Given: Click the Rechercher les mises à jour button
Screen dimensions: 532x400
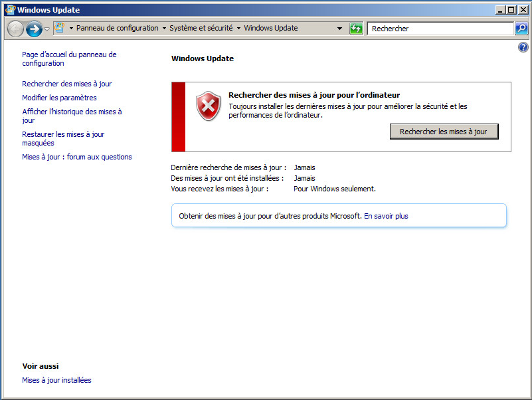Looking at the screenshot, I should (x=444, y=131).
